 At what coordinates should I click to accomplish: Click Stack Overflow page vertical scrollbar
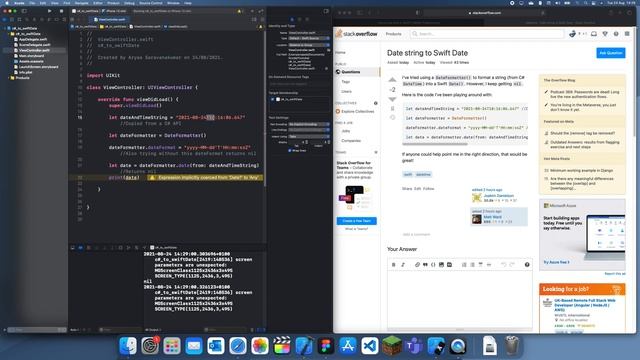tap(634, 82)
